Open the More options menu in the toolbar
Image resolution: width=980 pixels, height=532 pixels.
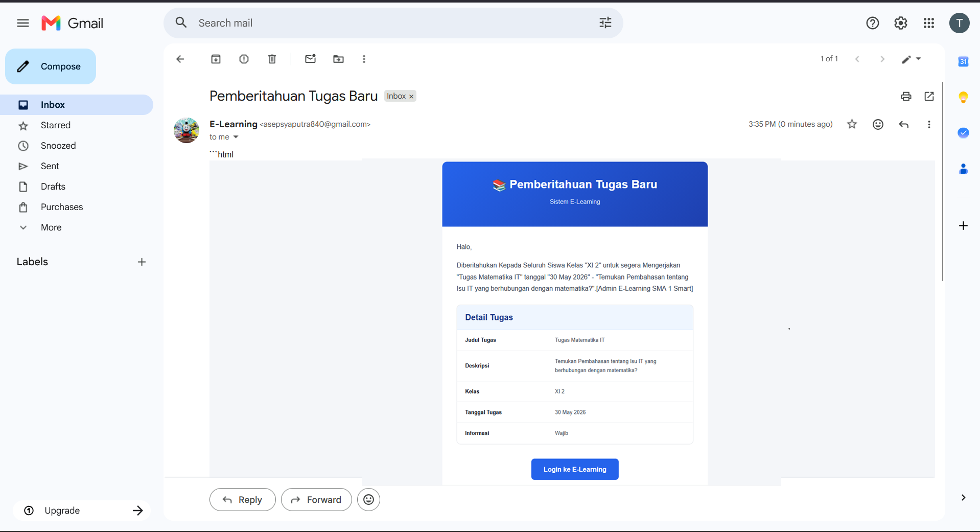click(364, 59)
